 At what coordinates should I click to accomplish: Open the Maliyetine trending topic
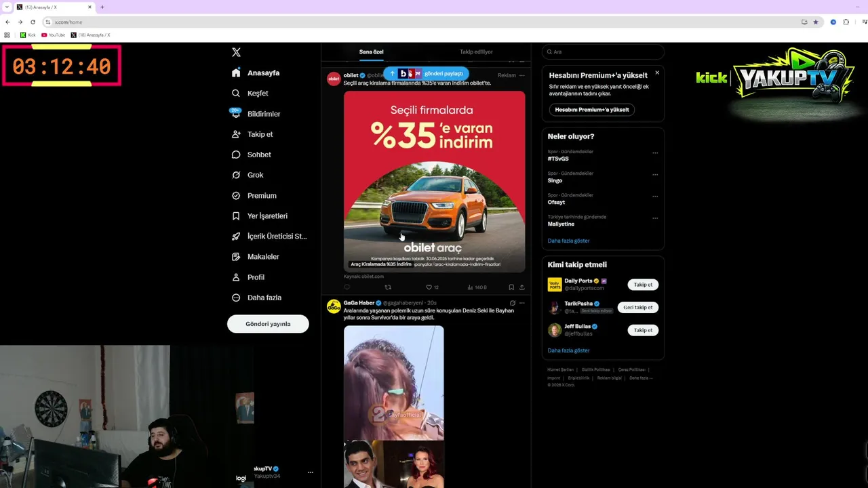click(561, 224)
